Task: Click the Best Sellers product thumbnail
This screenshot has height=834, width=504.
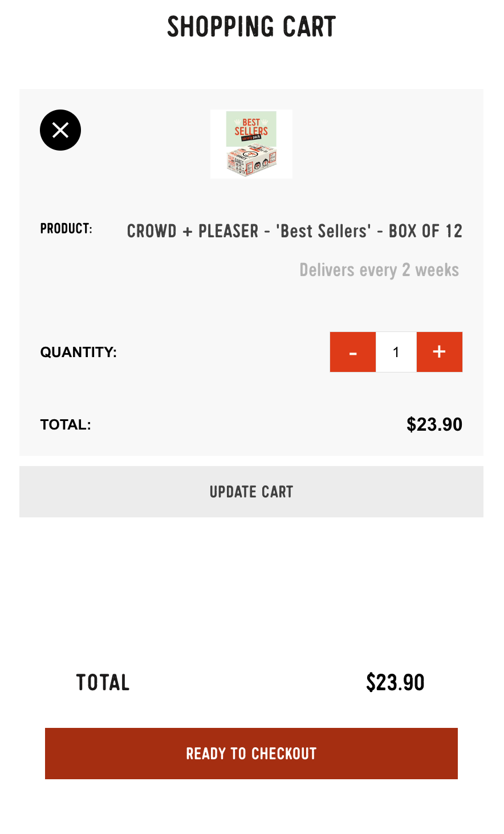Action: [251, 144]
